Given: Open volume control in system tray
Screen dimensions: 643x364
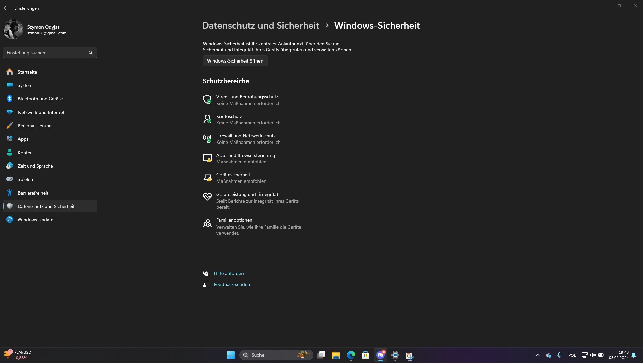Looking at the screenshot, I should click(593, 355).
